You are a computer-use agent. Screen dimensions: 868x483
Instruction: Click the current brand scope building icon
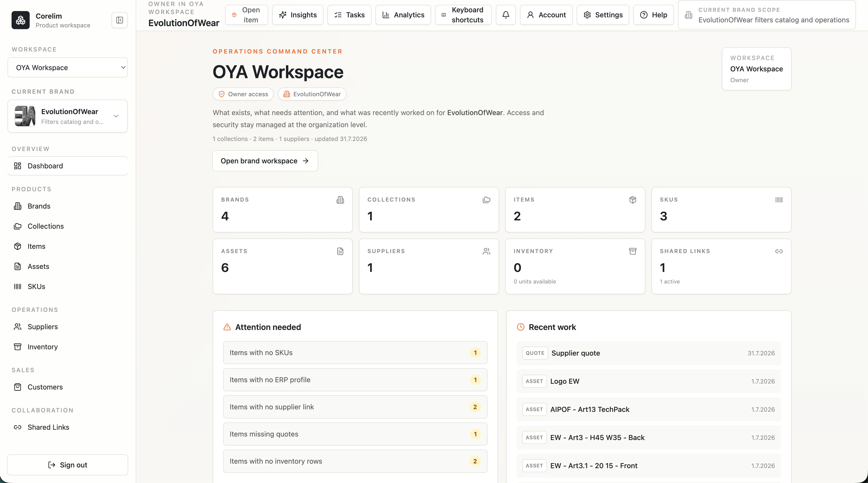coord(689,15)
